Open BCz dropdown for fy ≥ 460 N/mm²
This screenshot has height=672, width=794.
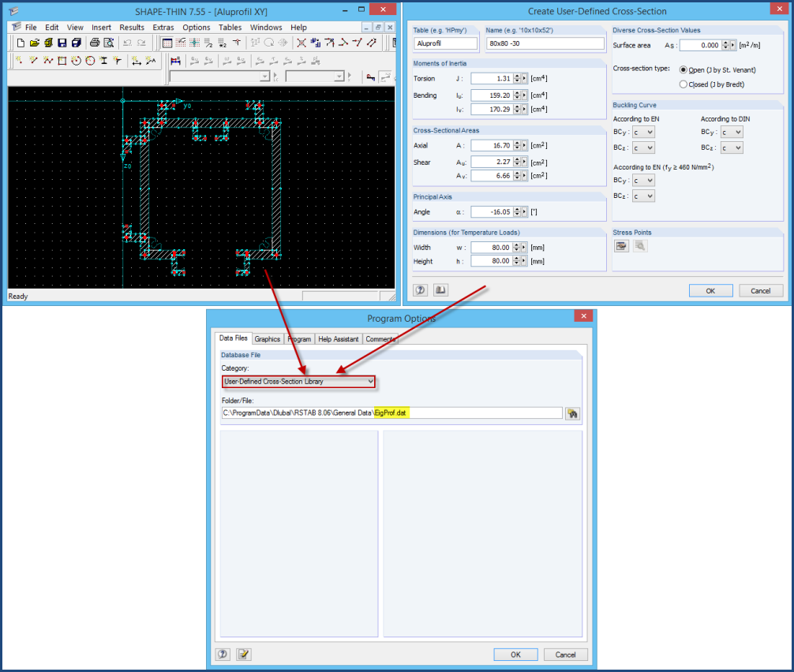tap(643, 196)
